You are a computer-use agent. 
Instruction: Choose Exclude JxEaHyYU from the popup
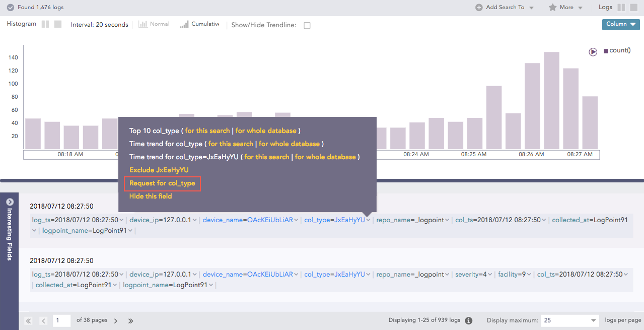tap(159, 170)
